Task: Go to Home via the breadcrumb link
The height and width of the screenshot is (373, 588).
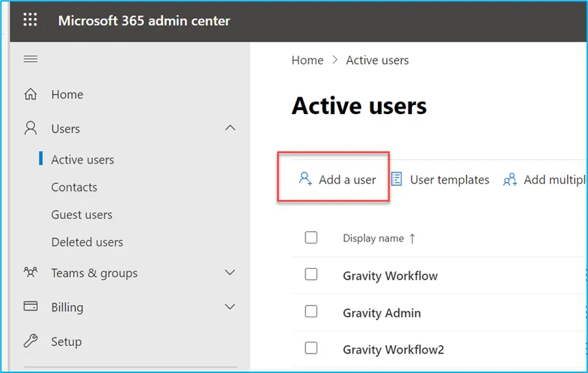Action: 308,60
